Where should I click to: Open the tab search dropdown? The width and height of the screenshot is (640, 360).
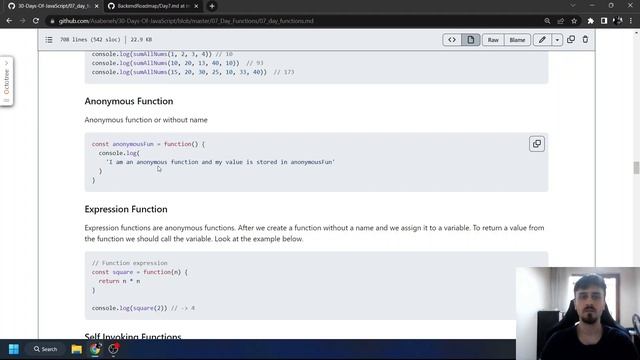coord(573,6)
